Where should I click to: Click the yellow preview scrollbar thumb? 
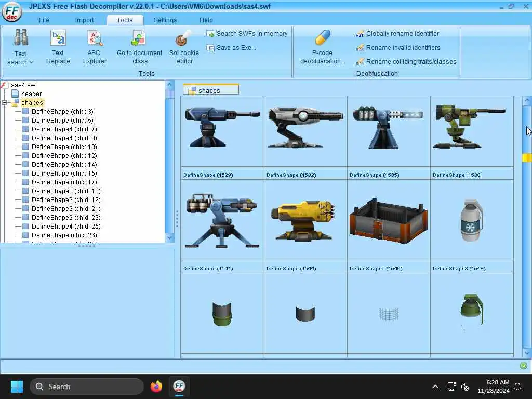coord(527,157)
